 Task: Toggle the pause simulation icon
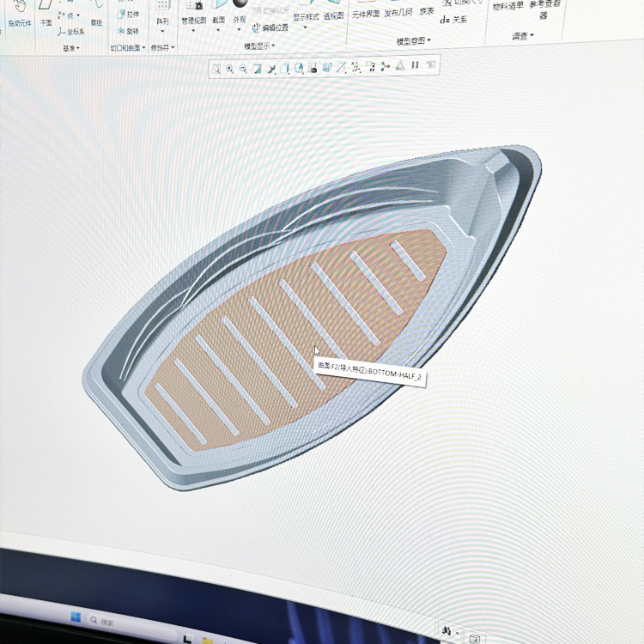pos(416,64)
